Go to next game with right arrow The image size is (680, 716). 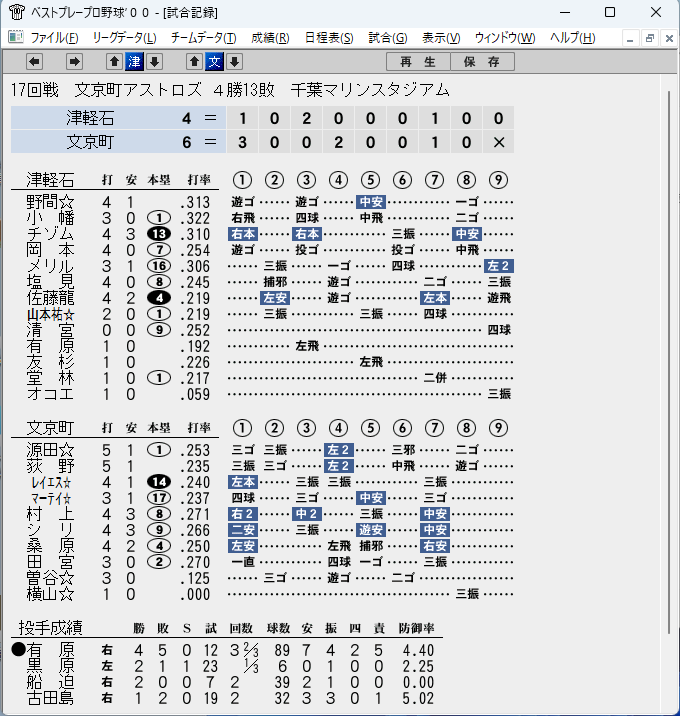[74, 62]
